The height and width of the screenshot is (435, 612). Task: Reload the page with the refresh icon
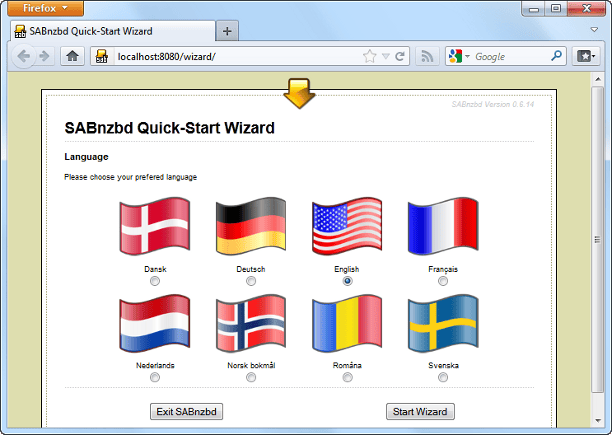click(x=399, y=57)
